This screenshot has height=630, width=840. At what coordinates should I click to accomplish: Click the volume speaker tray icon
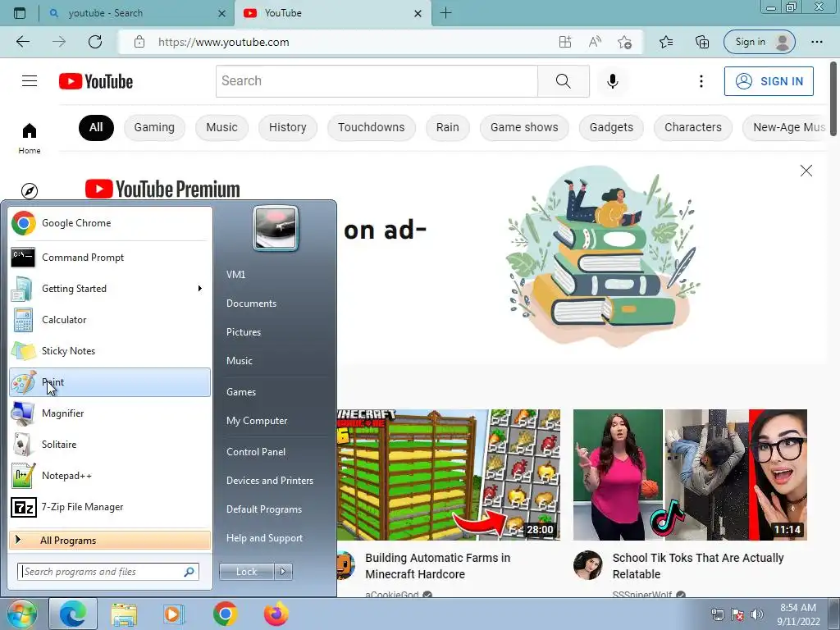(x=757, y=614)
